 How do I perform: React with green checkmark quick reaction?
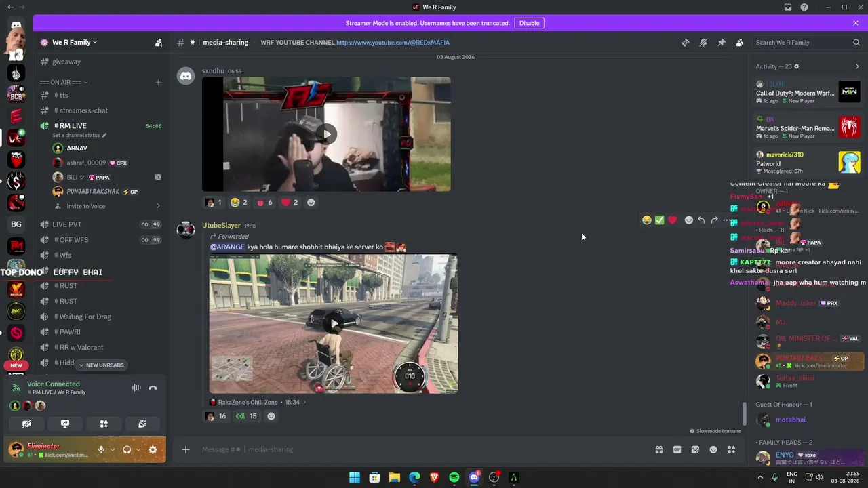tap(659, 220)
